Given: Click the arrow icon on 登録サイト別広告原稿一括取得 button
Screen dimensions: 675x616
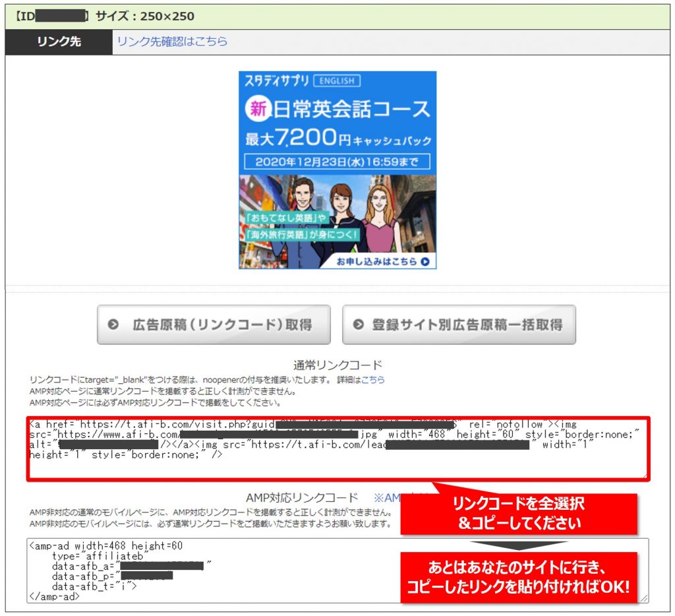Looking at the screenshot, I should 359,324.
